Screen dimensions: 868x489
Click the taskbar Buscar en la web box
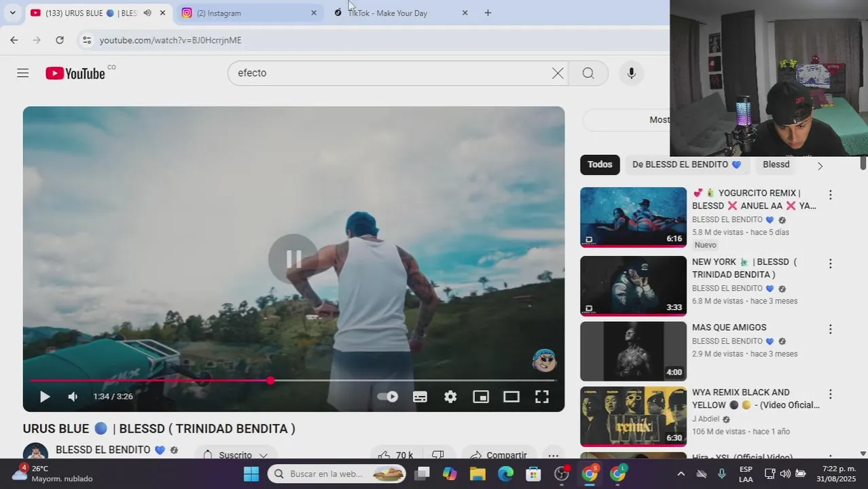(337, 473)
